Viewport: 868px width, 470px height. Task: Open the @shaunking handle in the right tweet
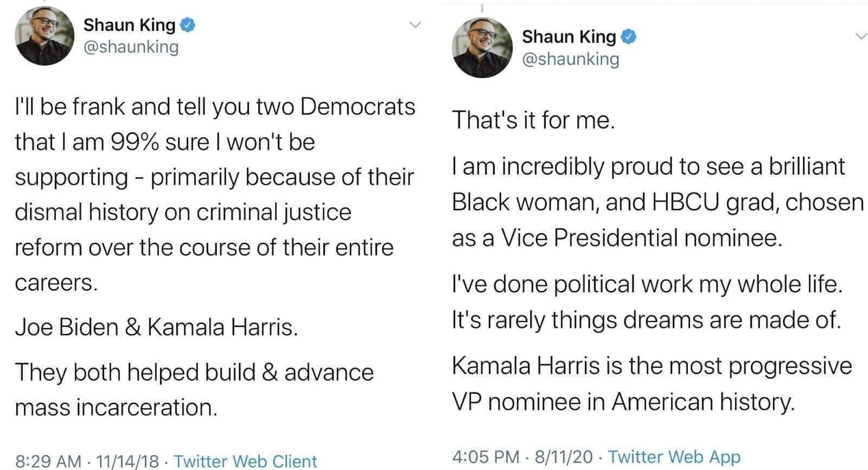[x=570, y=59]
